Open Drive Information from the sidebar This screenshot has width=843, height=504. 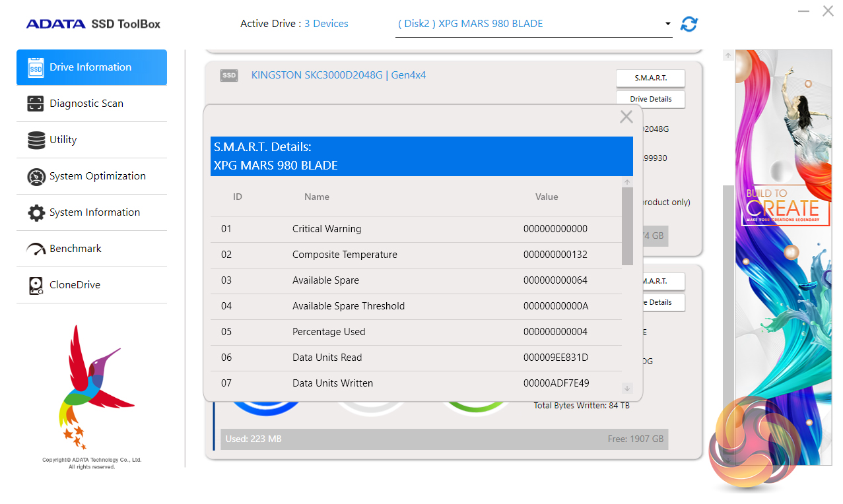pyautogui.click(x=91, y=67)
